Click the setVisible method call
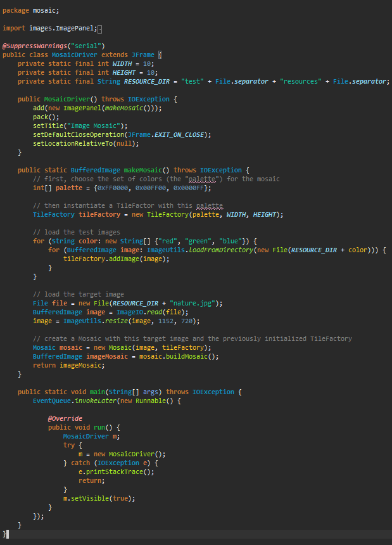Viewport: 392px width, 545px height. pos(90,499)
